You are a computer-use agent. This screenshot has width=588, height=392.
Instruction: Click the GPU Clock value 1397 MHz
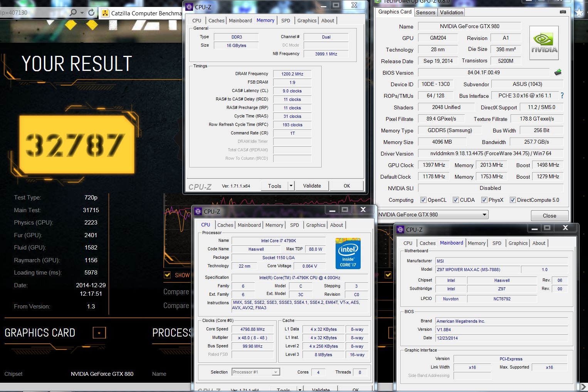[434, 165]
